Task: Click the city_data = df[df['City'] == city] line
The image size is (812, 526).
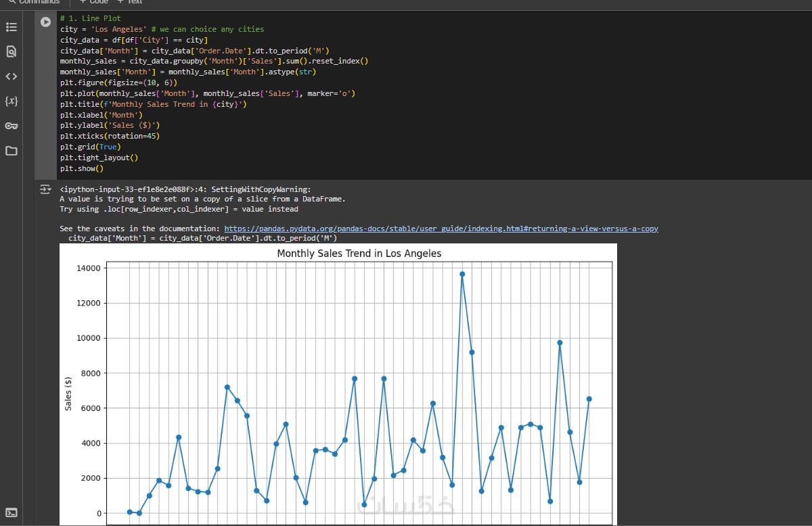Action: (134, 40)
